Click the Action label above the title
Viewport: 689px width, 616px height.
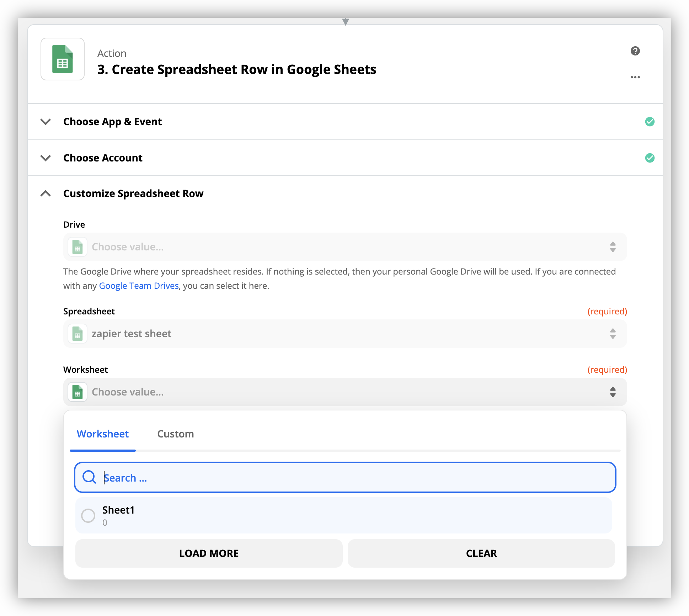pos(112,53)
